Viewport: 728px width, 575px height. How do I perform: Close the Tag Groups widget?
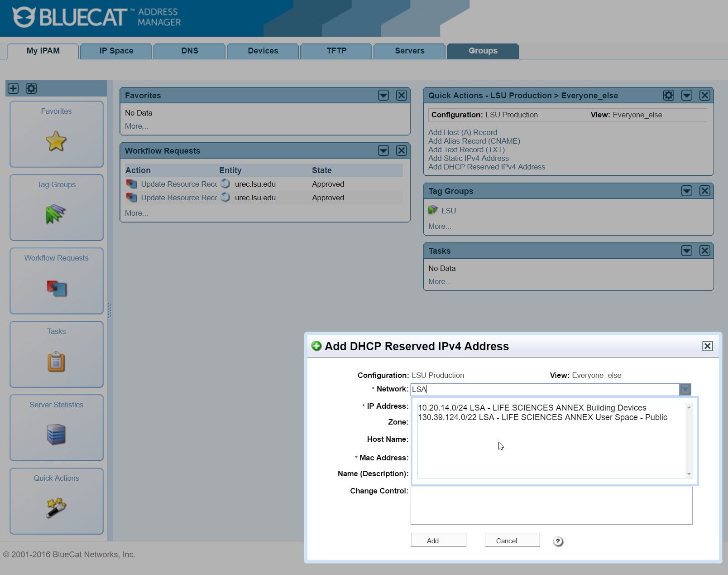tap(705, 191)
